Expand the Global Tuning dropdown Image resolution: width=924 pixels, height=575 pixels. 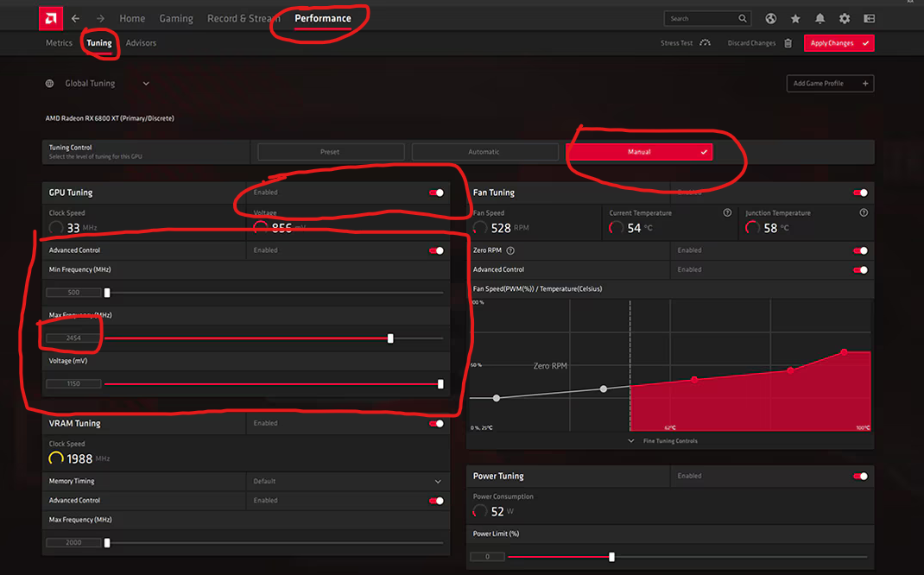pyautogui.click(x=146, y=84)
